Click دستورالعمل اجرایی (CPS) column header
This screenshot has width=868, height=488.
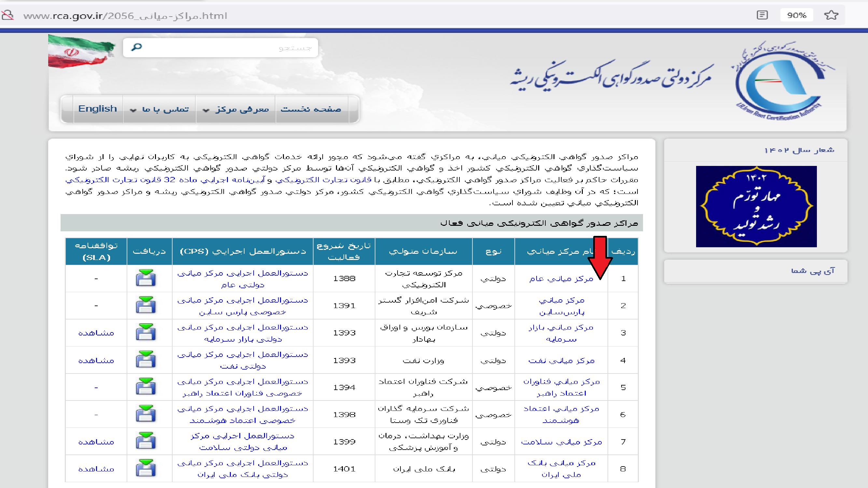[x=243, y=251]
